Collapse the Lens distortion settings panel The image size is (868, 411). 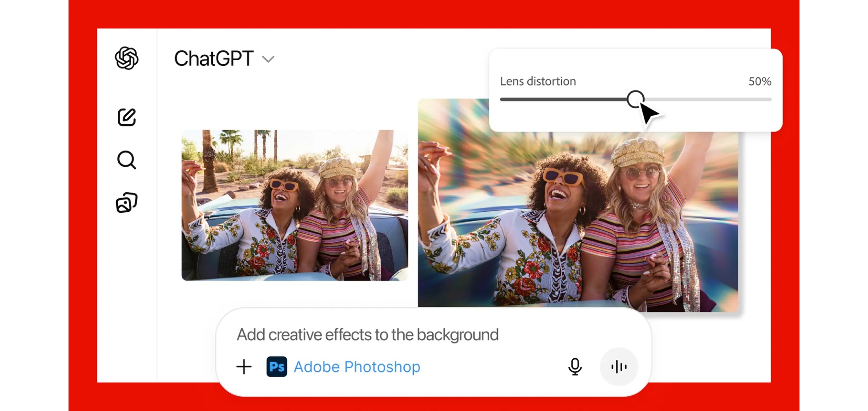coord(539,81)
